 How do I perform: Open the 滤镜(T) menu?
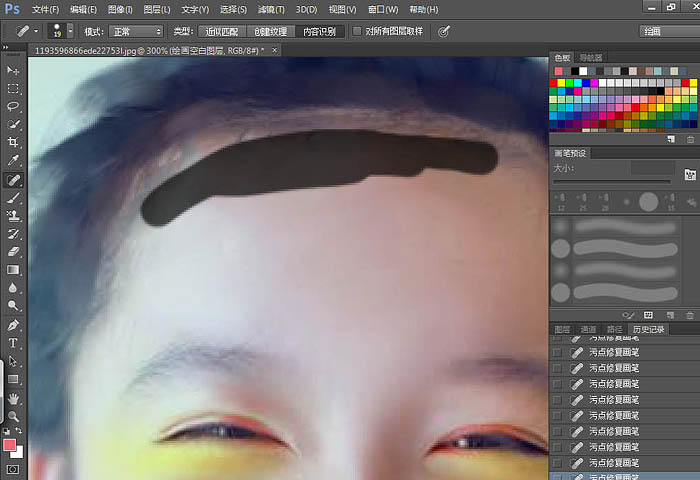271,9
